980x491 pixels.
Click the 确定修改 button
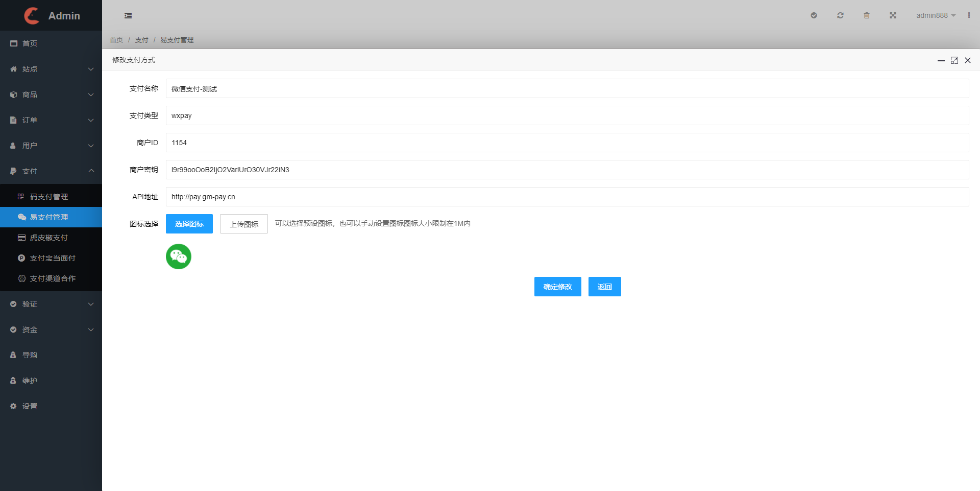pyautogui.click(x=557, y=287)
